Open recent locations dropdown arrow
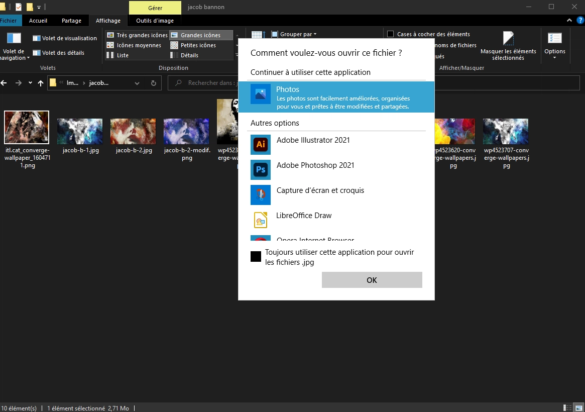 30,83
